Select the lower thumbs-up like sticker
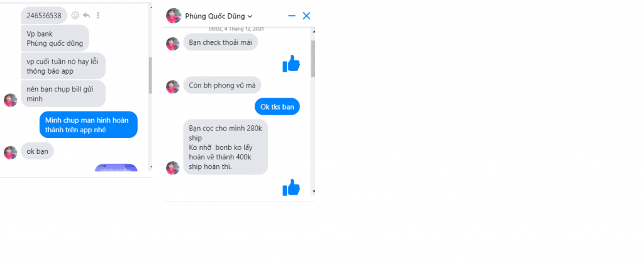The image size is (644, 264). [291, 188]
